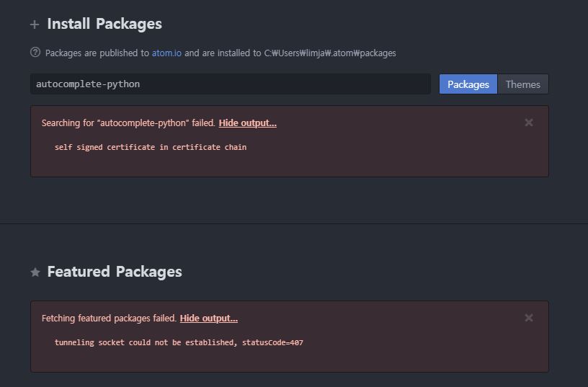Screen dimensions: 588x387
Task: Click the star icon beside Featured Packages
Action: pyautogui.click(x=35, y=272)
